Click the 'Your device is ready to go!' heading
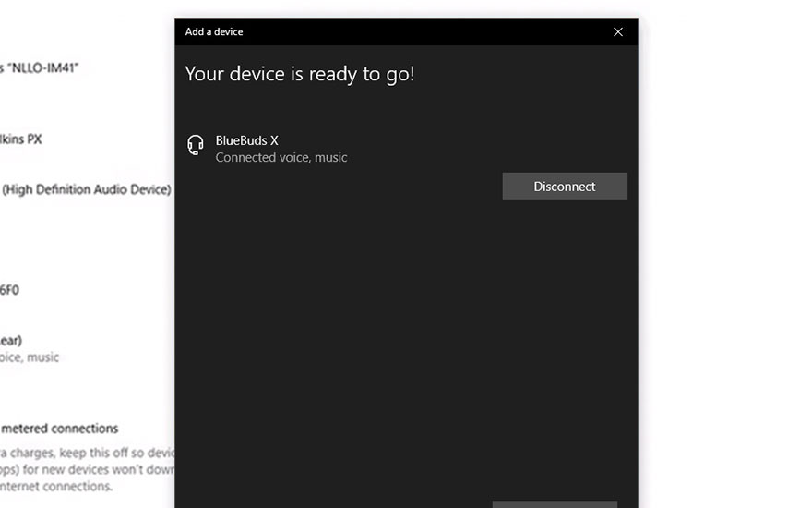The height and width of the screenshot is (508, 812). (299, 74)
